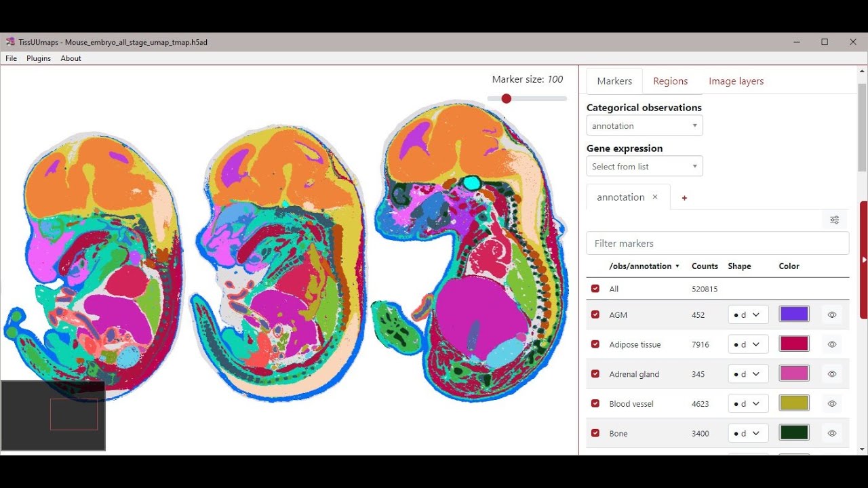Toggle visibility eye for Adrenal gland
This screenshot has width=868, height=488.
point(832,374)
